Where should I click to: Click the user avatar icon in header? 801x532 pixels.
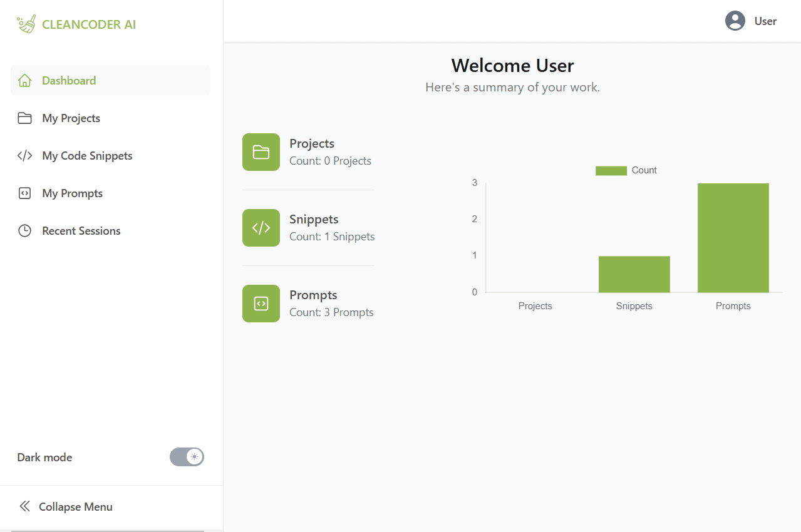coord(735,21)
